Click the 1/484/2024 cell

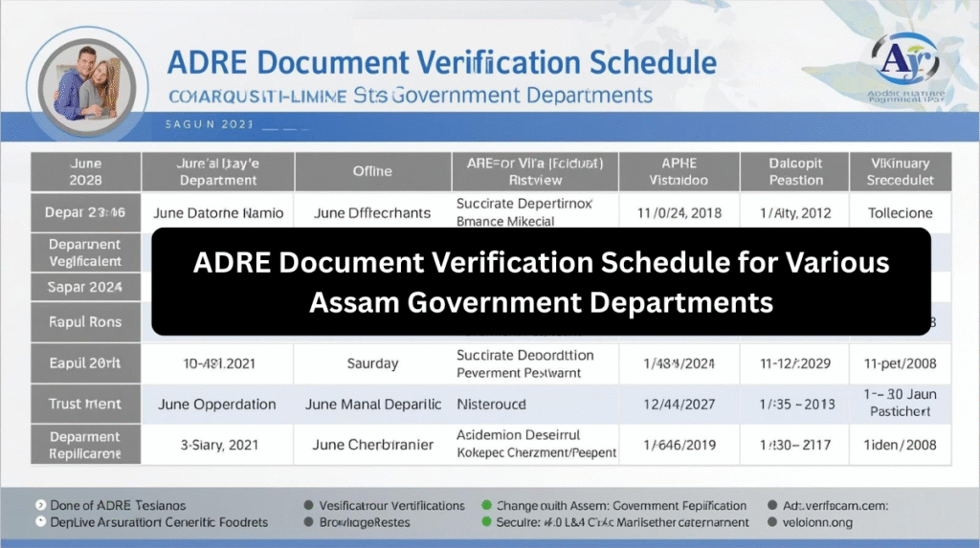(x=679, y=363)
